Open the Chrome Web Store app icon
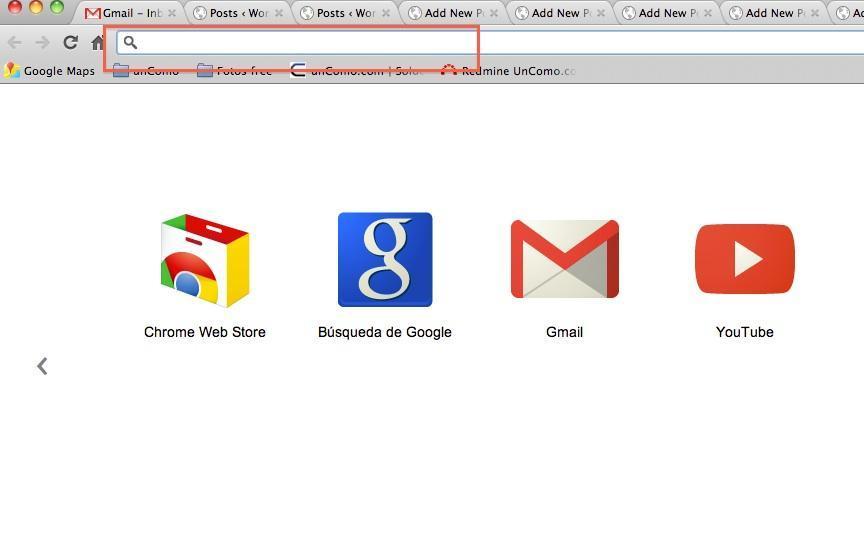This screenshot has width=864, height=537. click(204, 260)
